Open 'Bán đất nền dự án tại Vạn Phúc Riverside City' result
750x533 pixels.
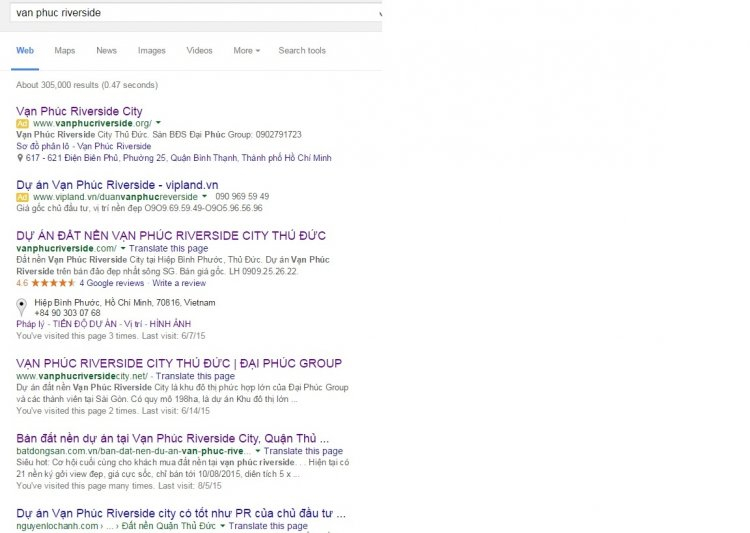[172, 438]
